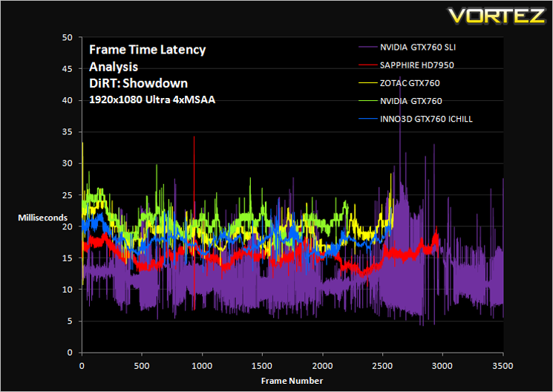Click the VORTEZ logo

point(497,16)
